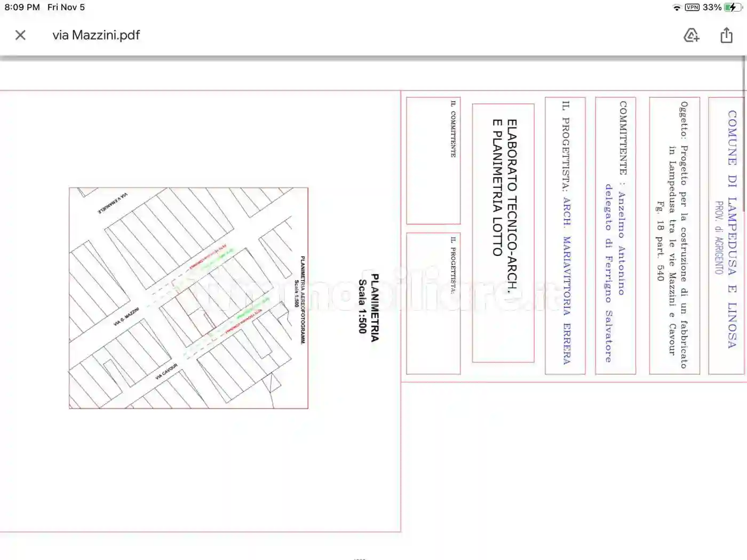Click the VIA G. MAZZINI street label

tap(126, 316)
